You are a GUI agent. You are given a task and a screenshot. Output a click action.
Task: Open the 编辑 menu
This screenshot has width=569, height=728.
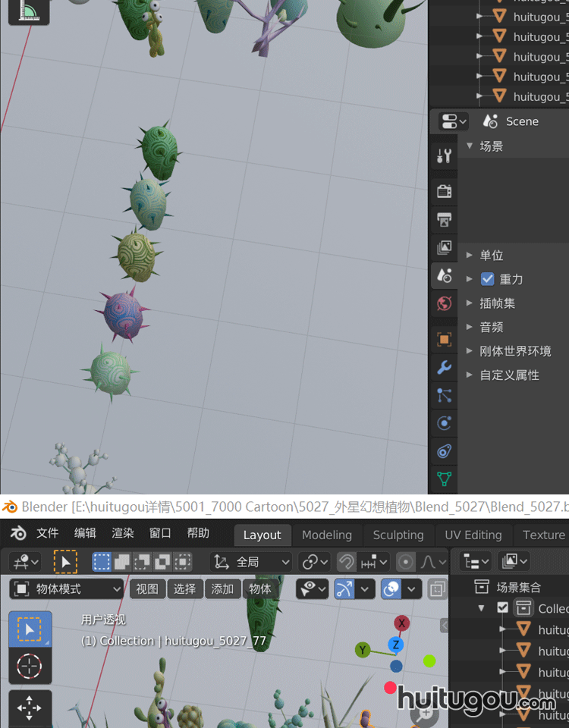[85, 533]
